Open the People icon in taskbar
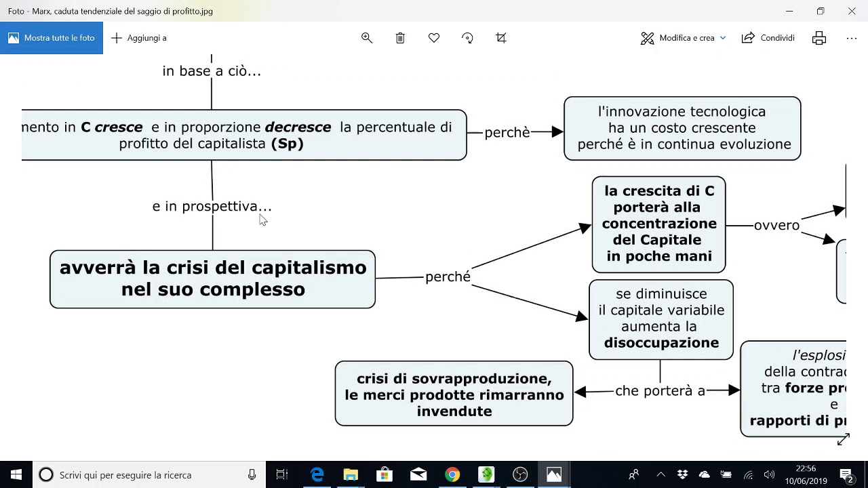The image size is (868, 488). [x=634, y=474]
